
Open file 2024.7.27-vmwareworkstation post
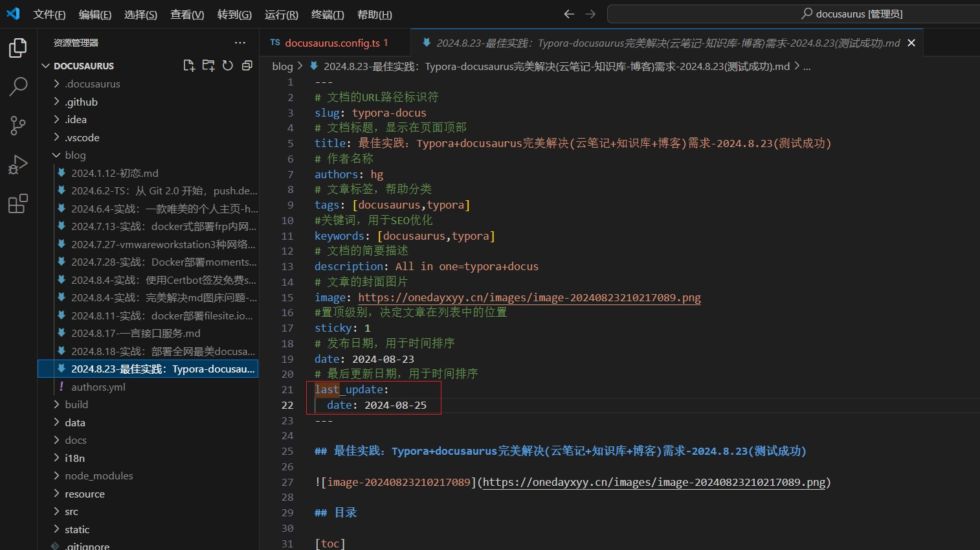tap(148, 244)
